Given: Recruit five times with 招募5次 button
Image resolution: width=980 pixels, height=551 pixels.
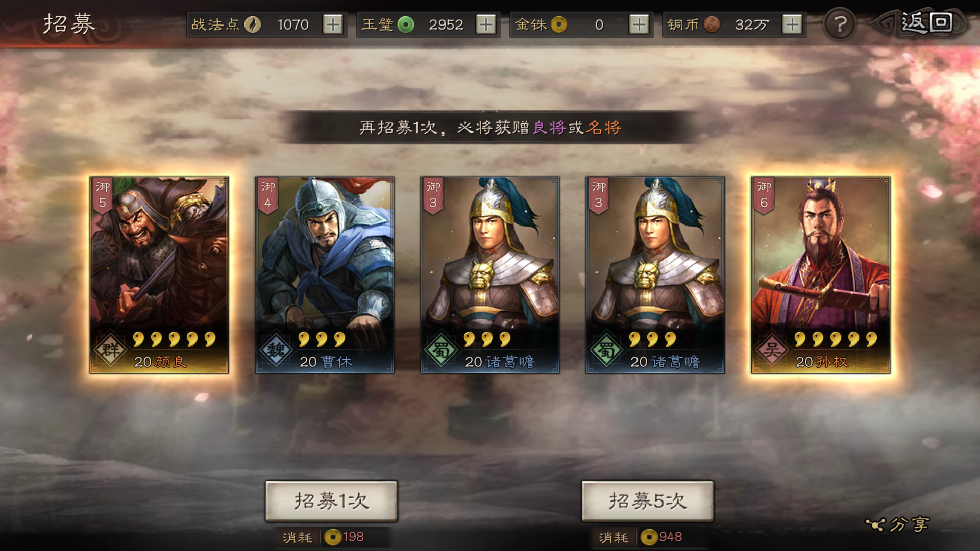Looking at the screenshot, I should point(648,501).
